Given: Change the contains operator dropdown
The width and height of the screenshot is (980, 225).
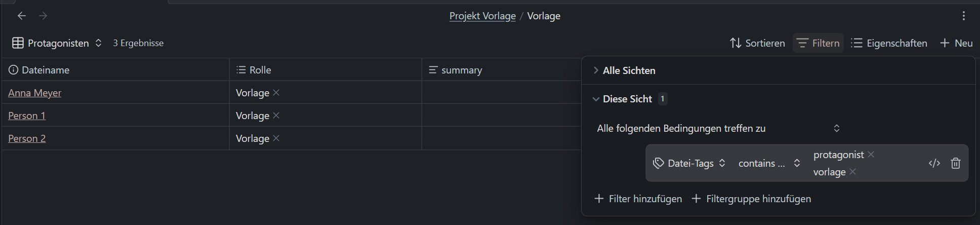Looking at the screenshot, I should 769,163.
